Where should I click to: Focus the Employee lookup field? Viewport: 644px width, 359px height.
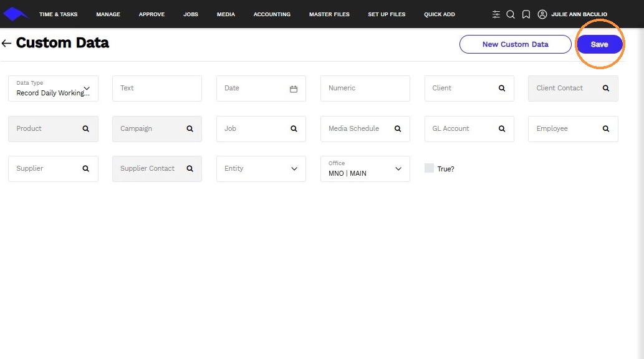573,128
